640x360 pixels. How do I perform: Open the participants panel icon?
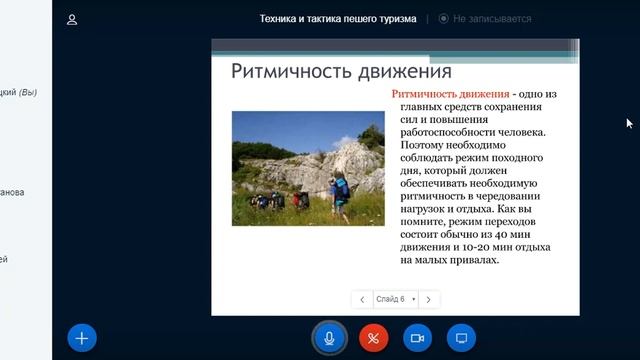tap(72, 20)
